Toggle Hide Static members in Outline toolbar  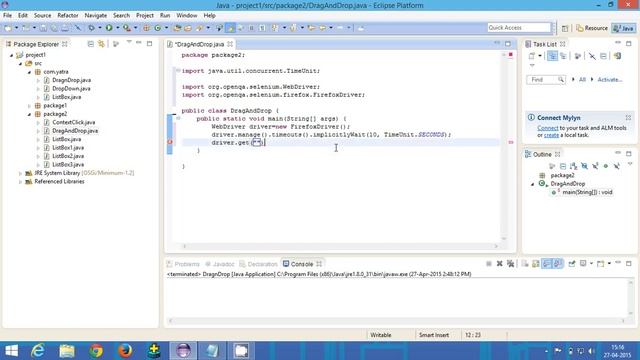click(x=595, y=166)
